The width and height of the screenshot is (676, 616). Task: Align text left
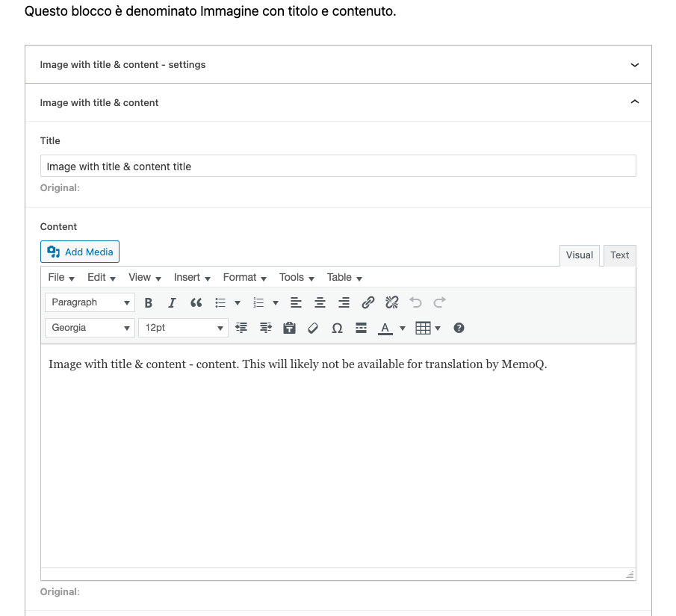pos(296,302)
